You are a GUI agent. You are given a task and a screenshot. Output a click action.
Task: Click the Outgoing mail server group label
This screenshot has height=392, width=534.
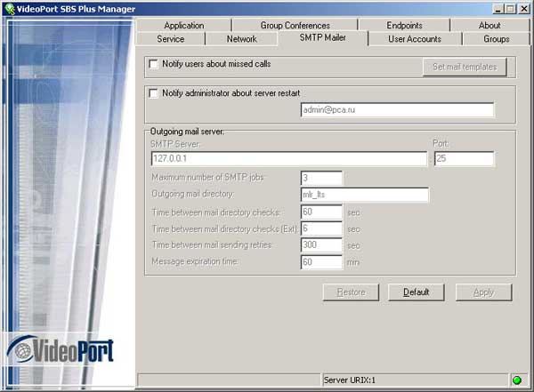187,132
